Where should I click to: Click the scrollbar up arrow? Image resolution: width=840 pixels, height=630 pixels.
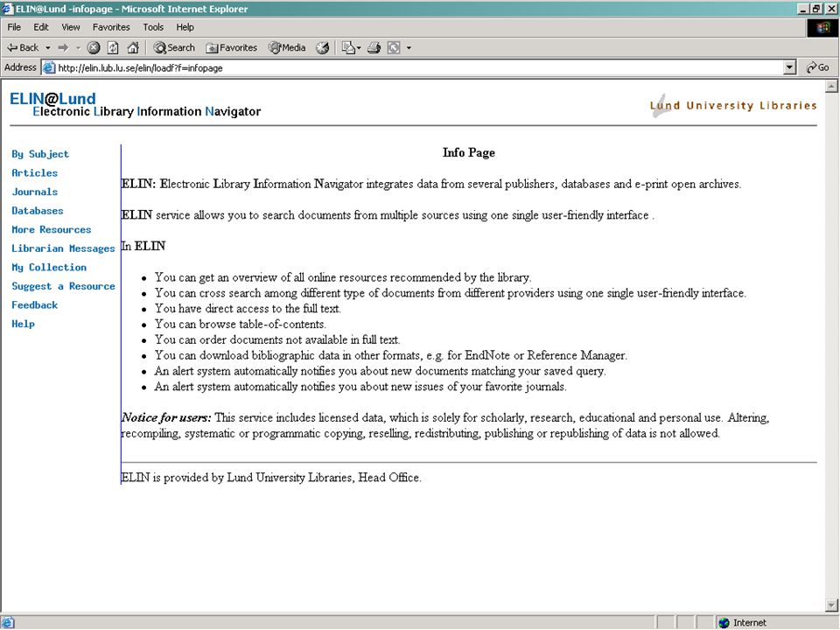tap(831, 86)
